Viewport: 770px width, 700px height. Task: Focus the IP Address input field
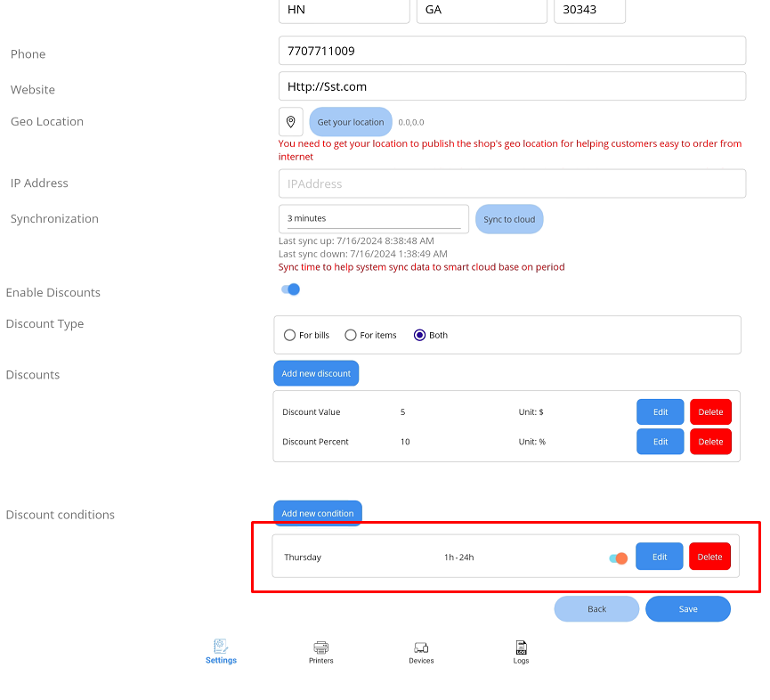click(x=512, y=184)
